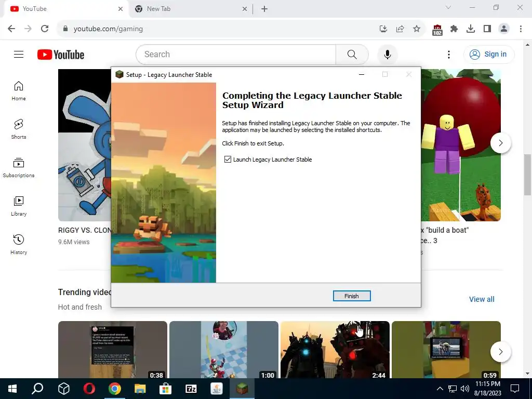Open Home in YouTube sidebar

(19, 91)
